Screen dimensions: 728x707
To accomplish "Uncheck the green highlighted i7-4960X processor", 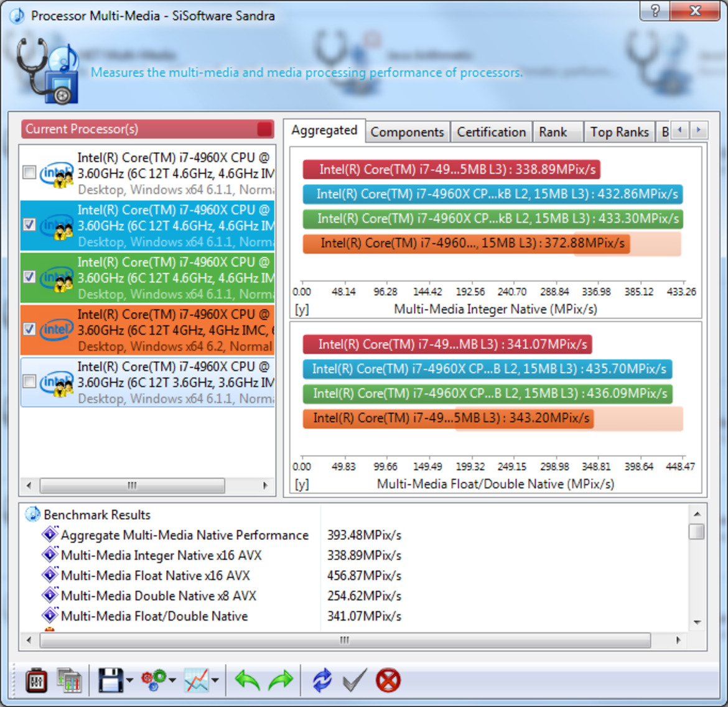I will (29, 277).
